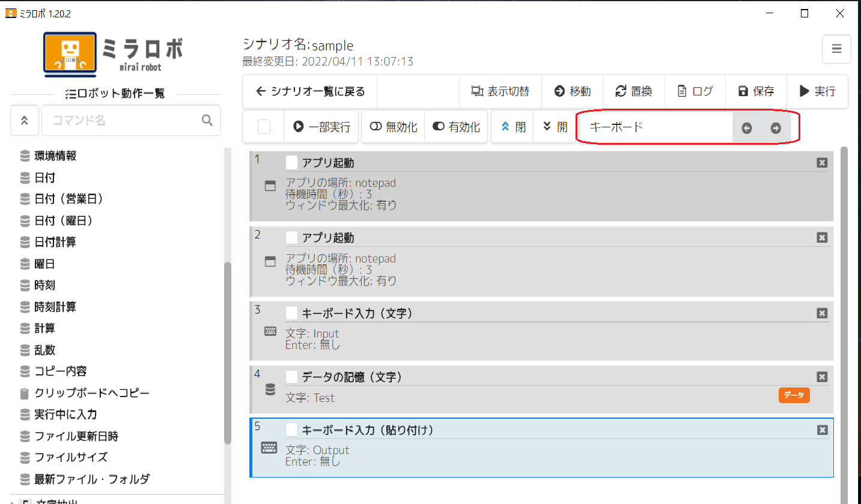This screenshot has height=504, width=861.
Task: Click the search magnifier icon in command box
Action: tap(207, 120)
